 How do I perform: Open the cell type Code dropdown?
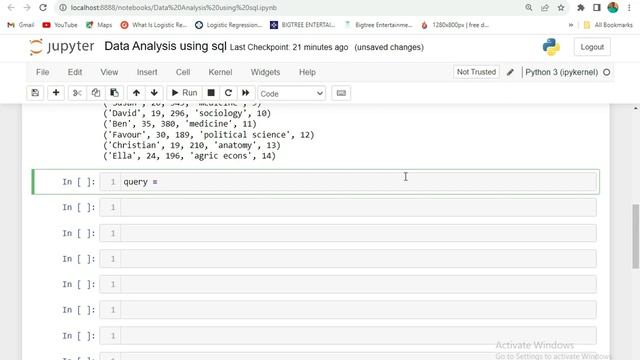click(x=291, y=93)
